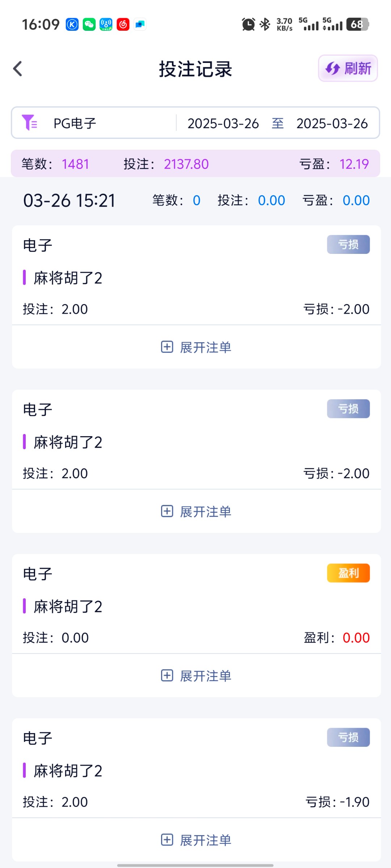Expand bet slip of the -1.90 loss record

(x=196, y=840)
